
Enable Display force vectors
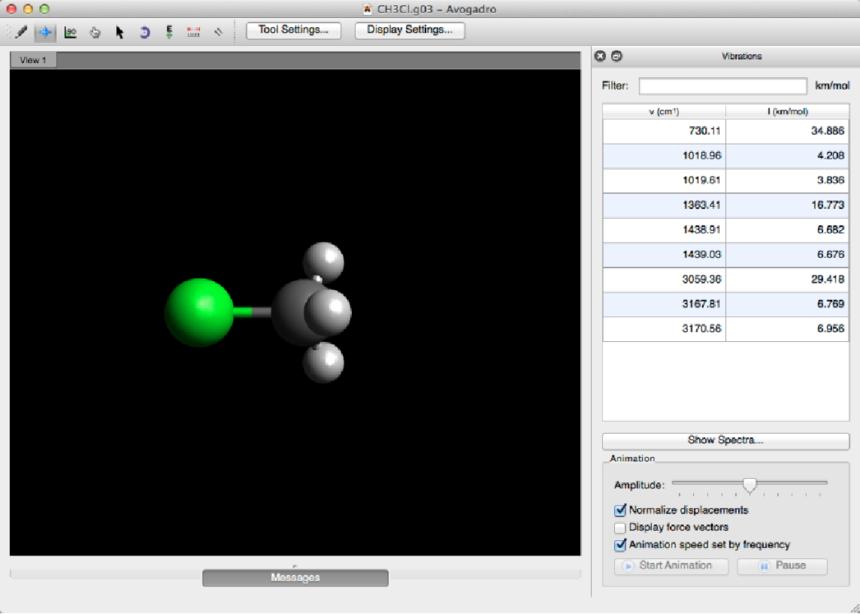[x=620, y=527]
